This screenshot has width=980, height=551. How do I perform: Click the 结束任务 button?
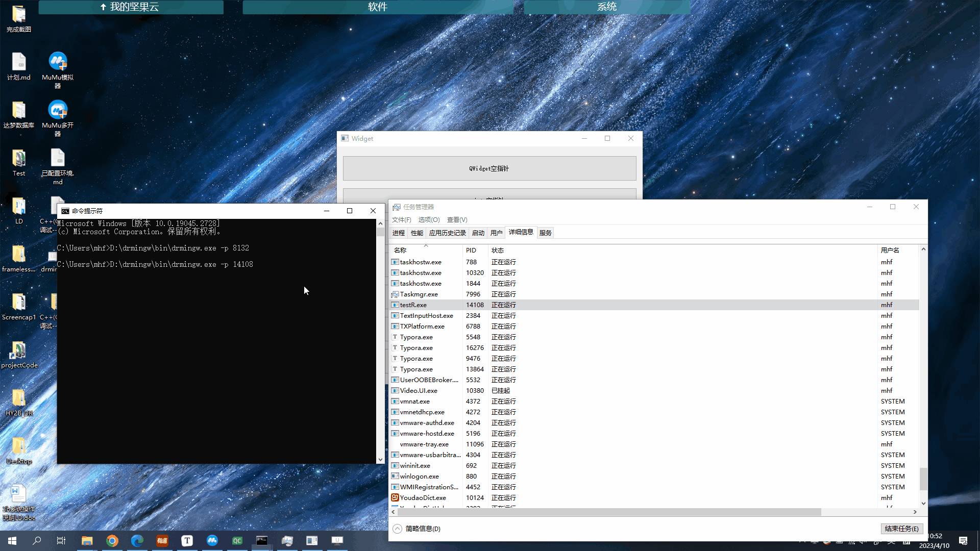(901, 529)
